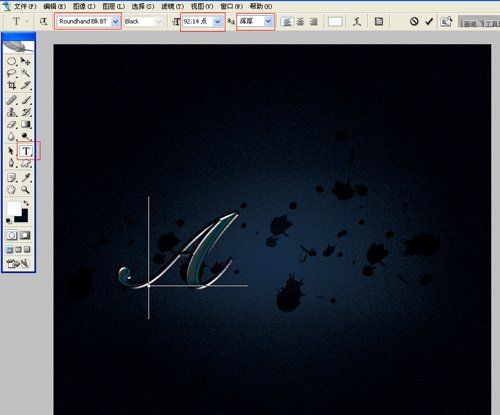Select the Magic Wand tool
Screen dimensions: 500x415
tap(26, 73)
